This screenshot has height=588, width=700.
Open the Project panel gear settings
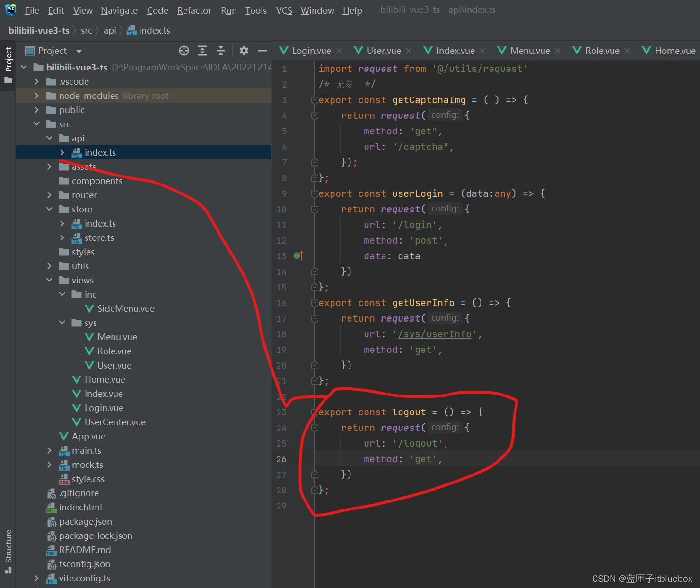tap(244, 51)
